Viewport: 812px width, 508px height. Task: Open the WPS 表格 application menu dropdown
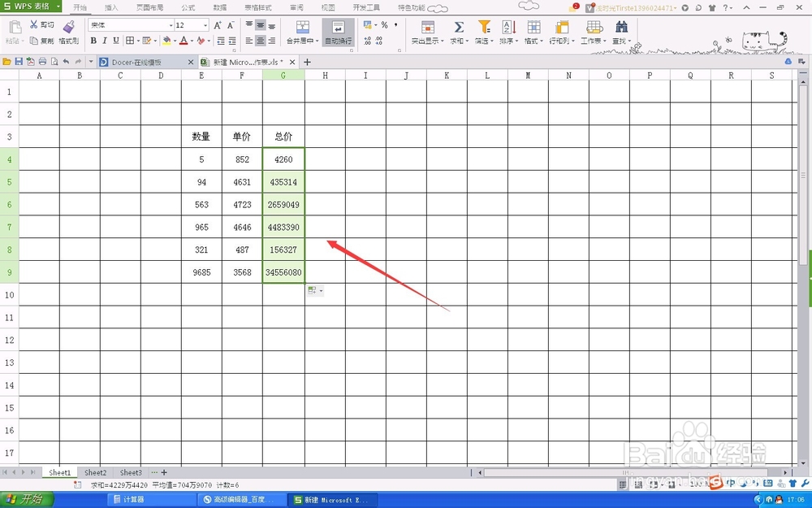click(x=58, y=7)
